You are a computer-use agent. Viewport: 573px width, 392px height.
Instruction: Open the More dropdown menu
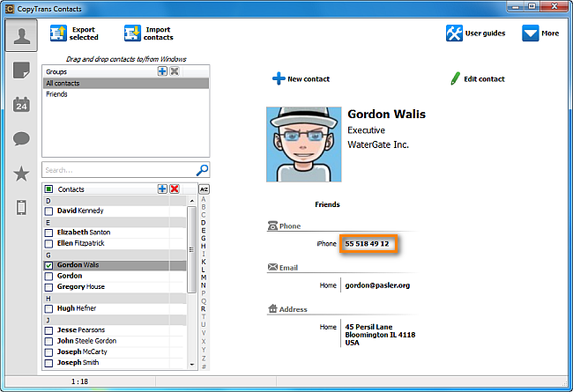pyautogui.click(x=540, y=33)
